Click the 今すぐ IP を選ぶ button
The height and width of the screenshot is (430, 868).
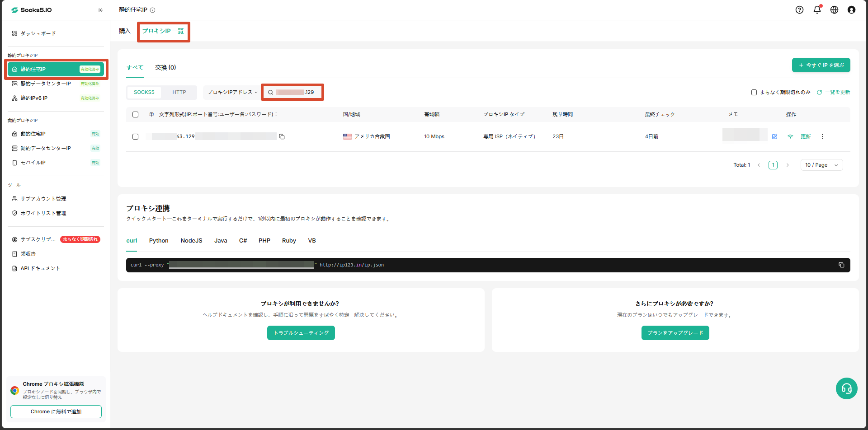(821, 65)
